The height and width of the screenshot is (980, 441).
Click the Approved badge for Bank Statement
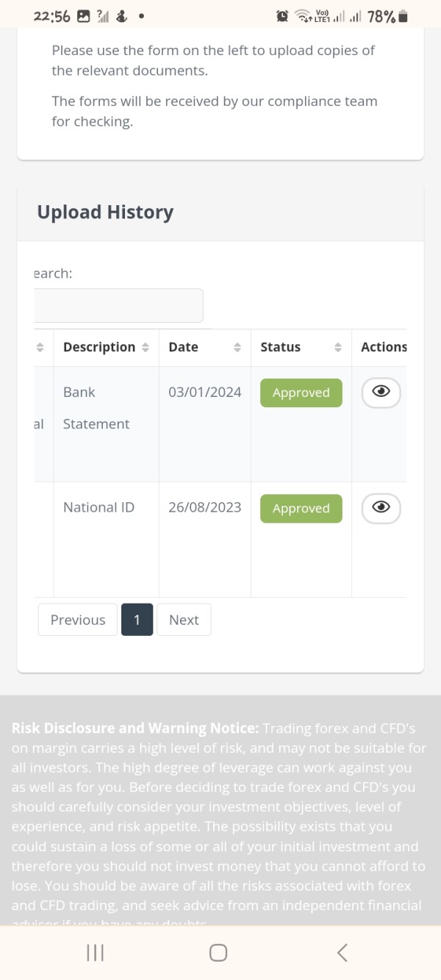301,393
